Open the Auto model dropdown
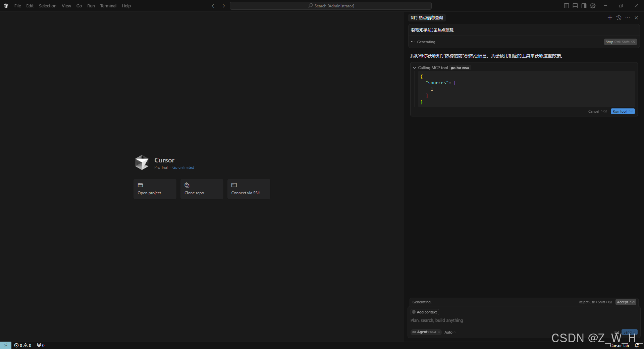Image resolution: width=644 pixels, height=349 pixels. point(449,332)
